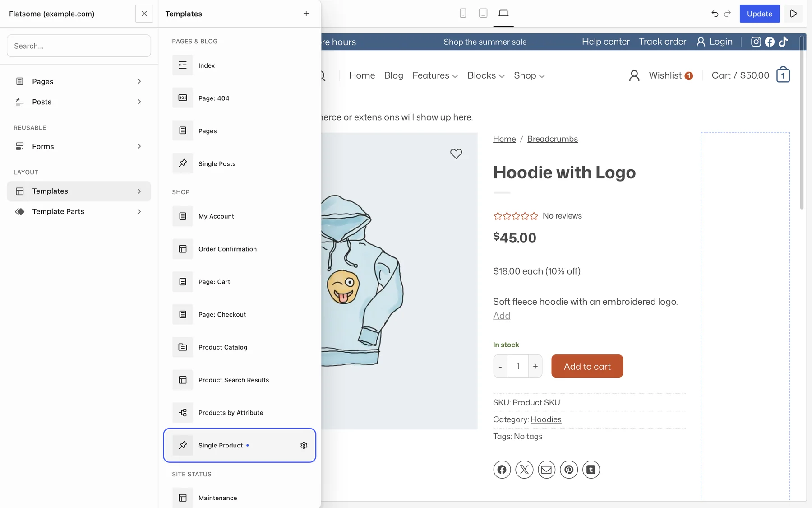
Task: Open Pages in sidebar
Action: [79, 81]
